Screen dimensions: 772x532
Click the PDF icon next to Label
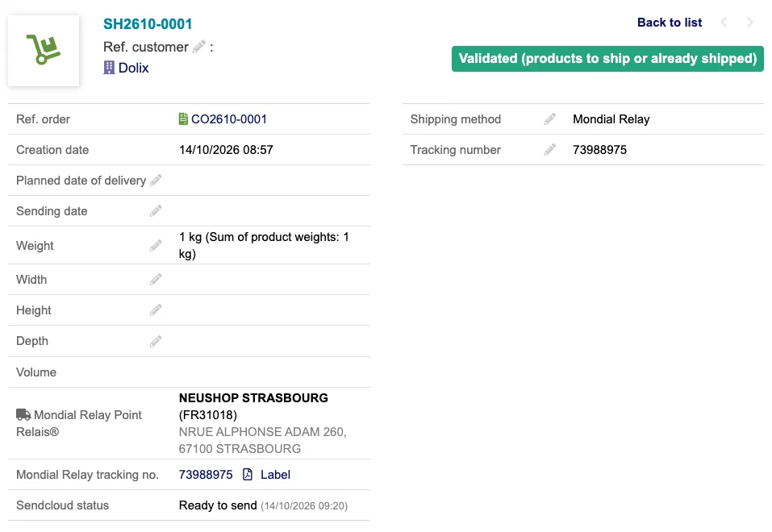point(248,475)
